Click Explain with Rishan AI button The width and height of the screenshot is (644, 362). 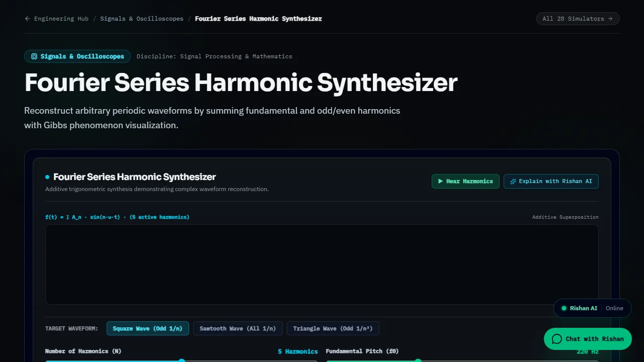(x=551, y=181)
